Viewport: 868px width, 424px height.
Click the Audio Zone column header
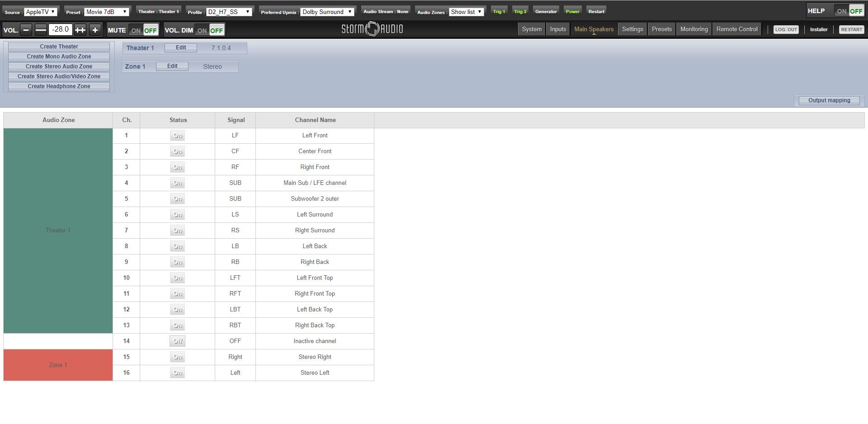pos(58,120)
